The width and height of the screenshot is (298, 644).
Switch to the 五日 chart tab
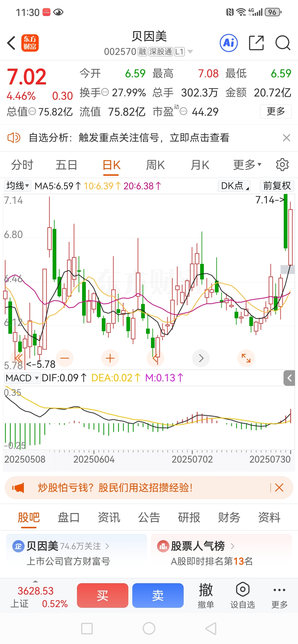(x=66, y=165)
